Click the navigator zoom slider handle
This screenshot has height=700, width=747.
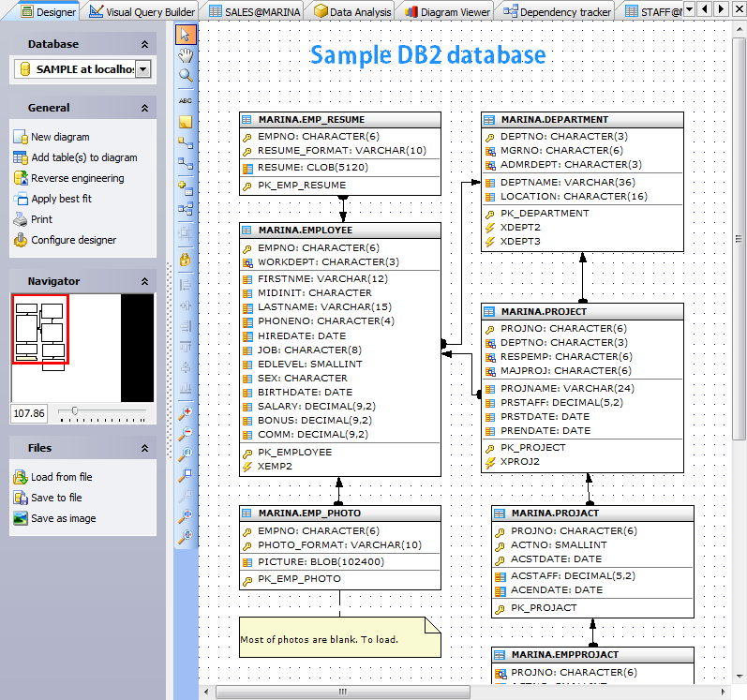pos(75,410)
